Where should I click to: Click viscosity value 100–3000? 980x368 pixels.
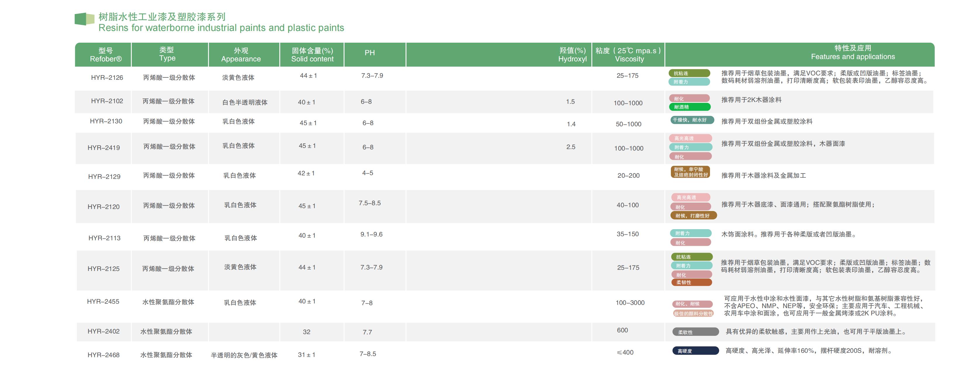630,303
